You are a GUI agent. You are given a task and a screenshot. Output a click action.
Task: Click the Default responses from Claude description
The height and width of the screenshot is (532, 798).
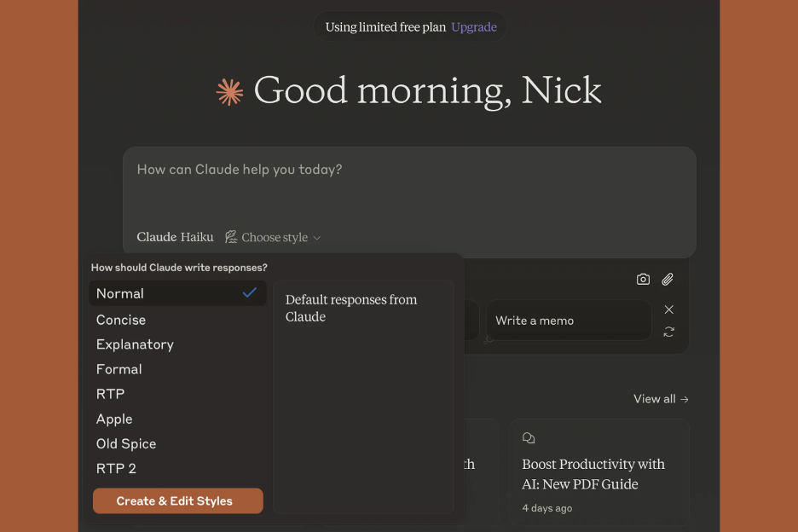coord(351,308)
